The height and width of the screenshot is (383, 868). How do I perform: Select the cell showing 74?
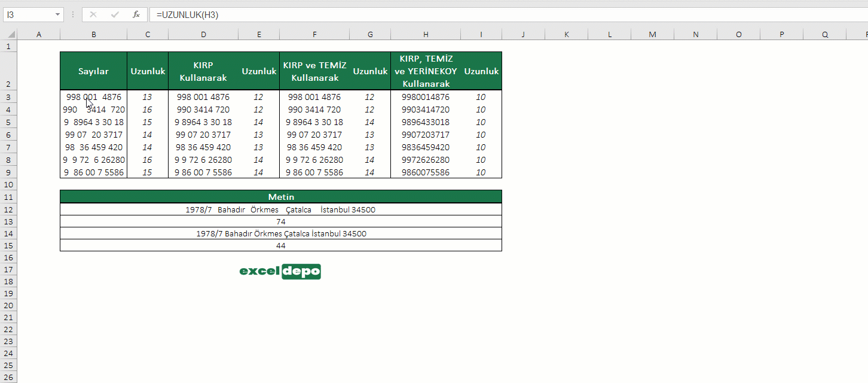point(281,221)
